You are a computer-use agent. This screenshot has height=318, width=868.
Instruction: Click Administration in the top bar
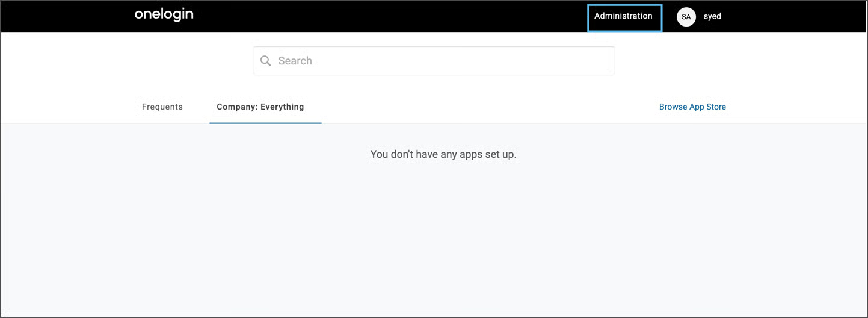click(623, 16)
